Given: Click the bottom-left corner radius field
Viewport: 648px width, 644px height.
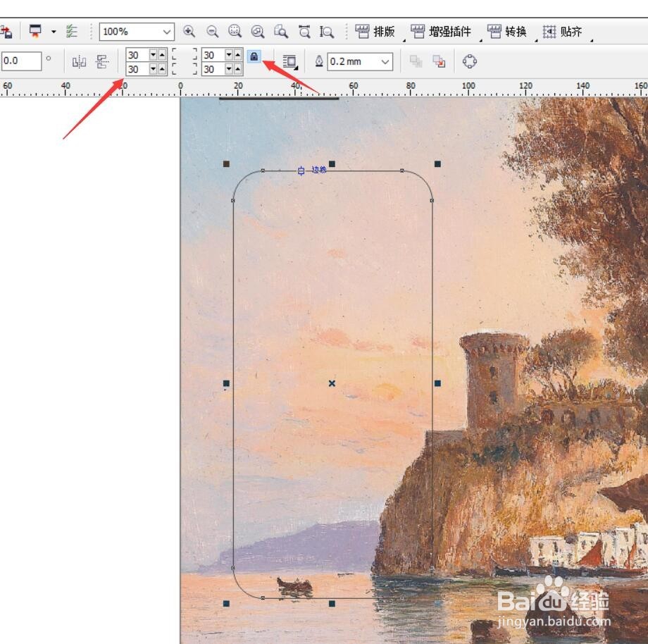Looking at the screenshot, I should click(x=137, y=69).
